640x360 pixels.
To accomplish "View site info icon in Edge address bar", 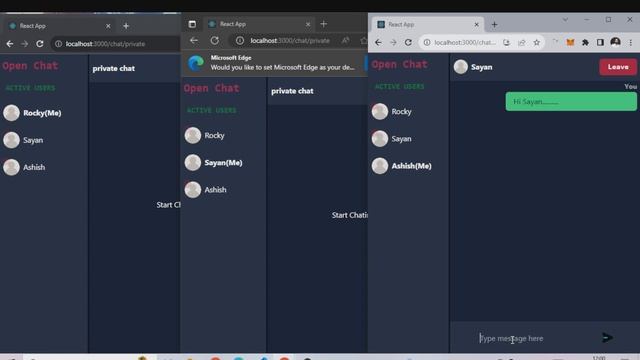I will 240,40.
